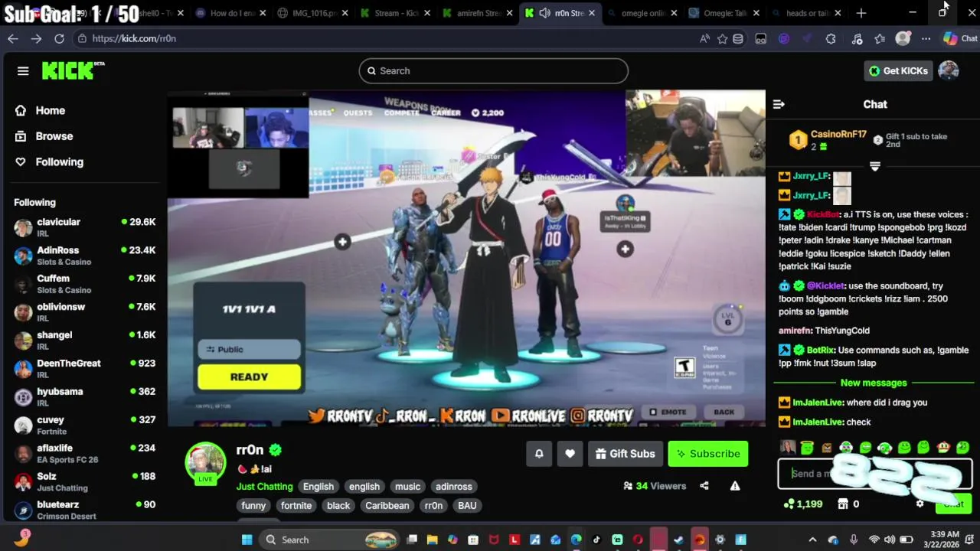The image size is (980, 551).
Task: Click the rr0n streamer avatar
Action: (x=205, y=462)
